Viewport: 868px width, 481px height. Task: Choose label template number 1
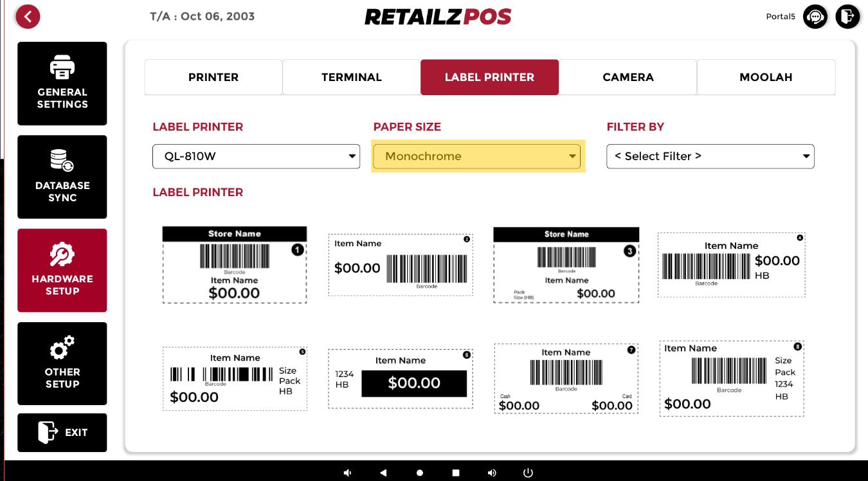pyautogui.click(x=234, y=264)
